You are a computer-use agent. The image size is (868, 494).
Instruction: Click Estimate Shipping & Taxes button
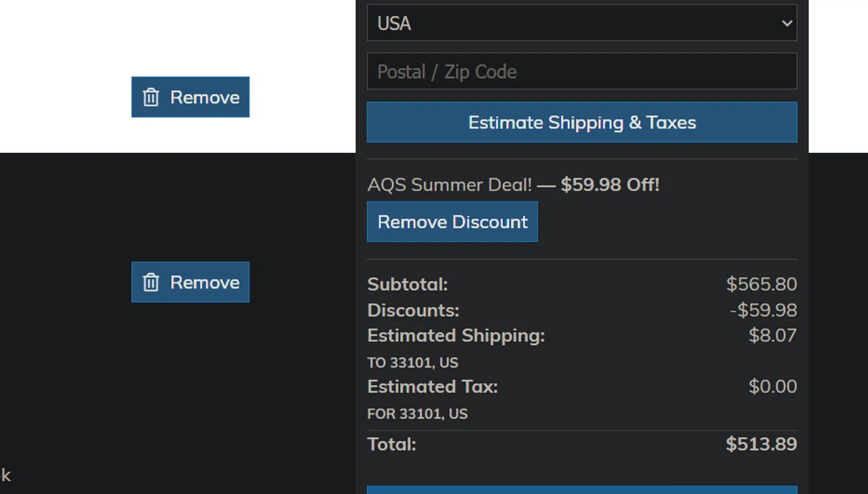point(582,122)
